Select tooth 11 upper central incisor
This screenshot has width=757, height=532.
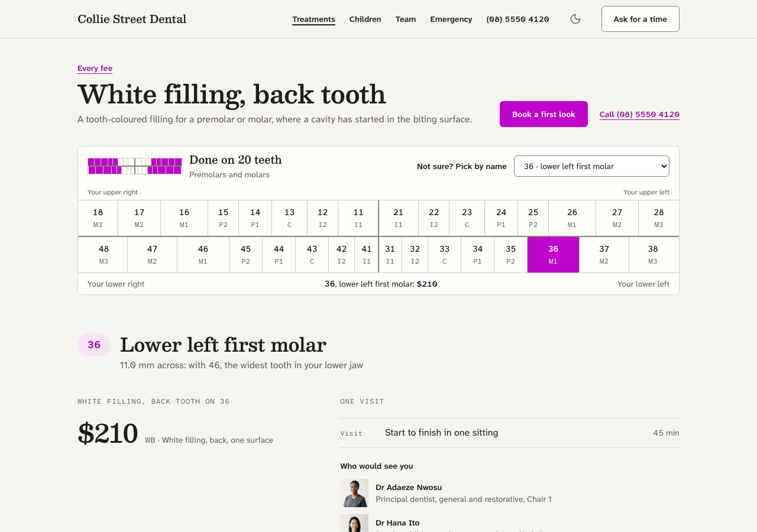[x=358, y=218]
